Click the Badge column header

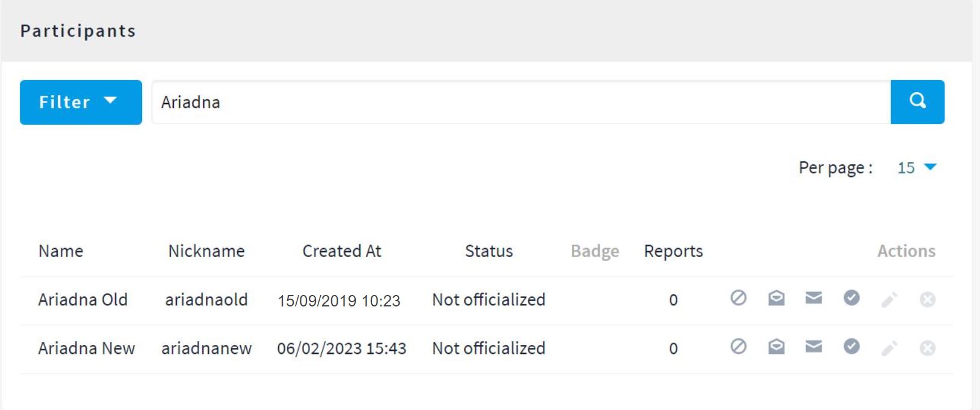[x=595, y=251]
